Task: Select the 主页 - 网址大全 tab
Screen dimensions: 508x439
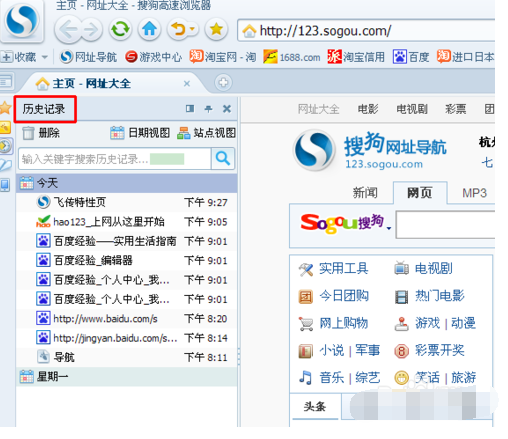Action: pyautogui.click(x=110, y=83)
